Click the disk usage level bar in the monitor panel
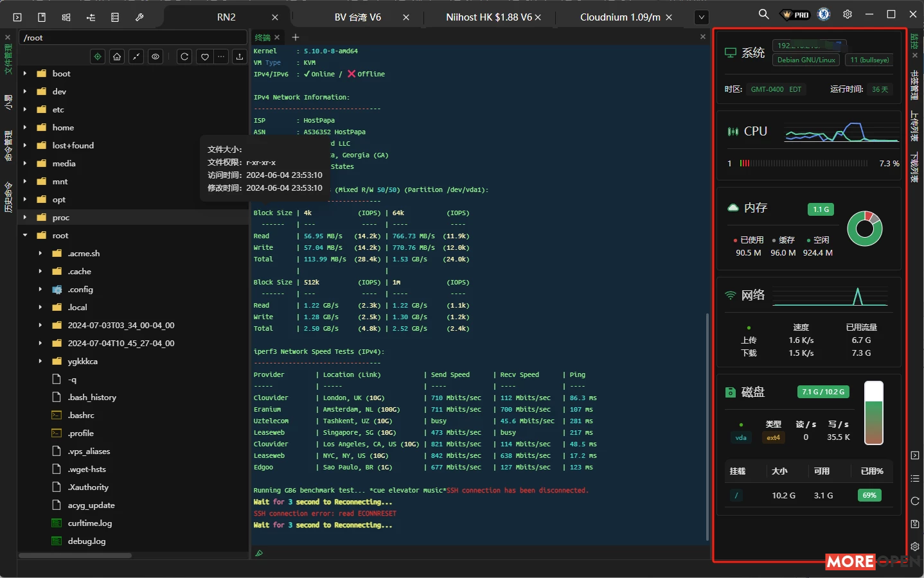 point(874,413)
